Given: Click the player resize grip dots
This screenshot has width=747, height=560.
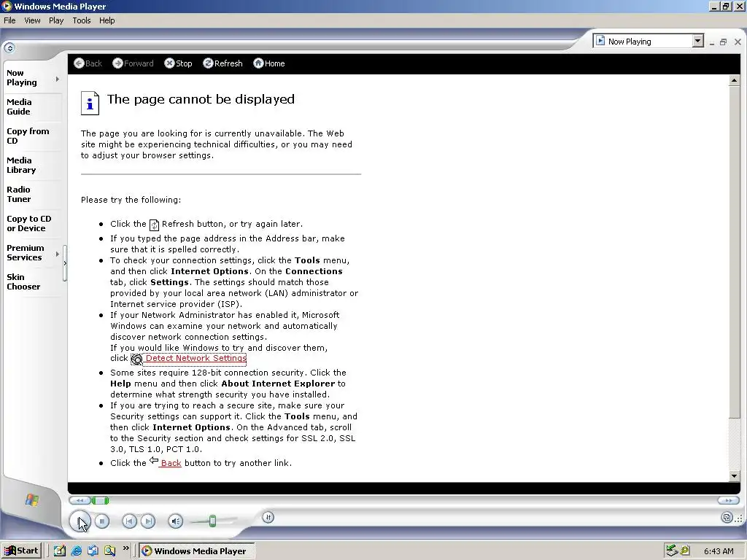Looking at the screenshot, I should (x=739, y=518).
